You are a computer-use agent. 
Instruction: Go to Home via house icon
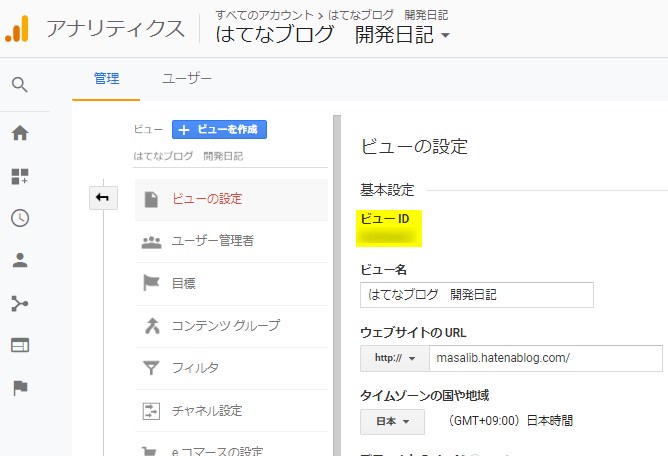coord(20,133)
